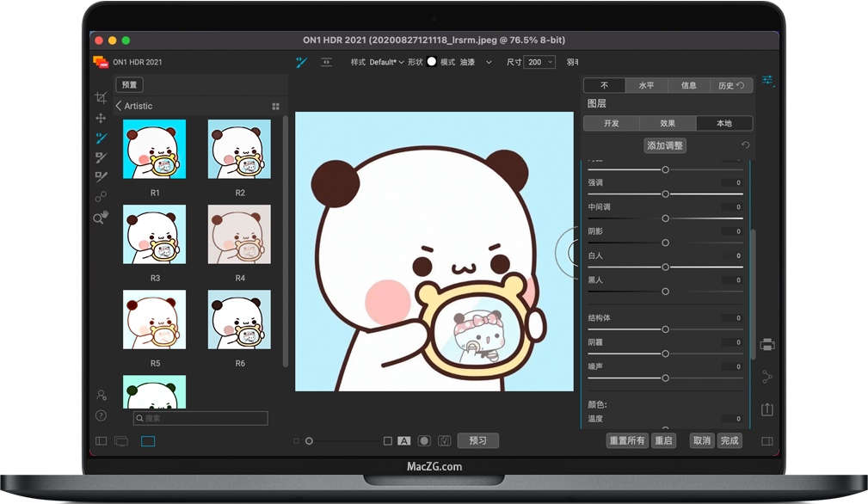The image size is (868, 504).
Task: Open the Portrait face tool
Action: (101, 394)
